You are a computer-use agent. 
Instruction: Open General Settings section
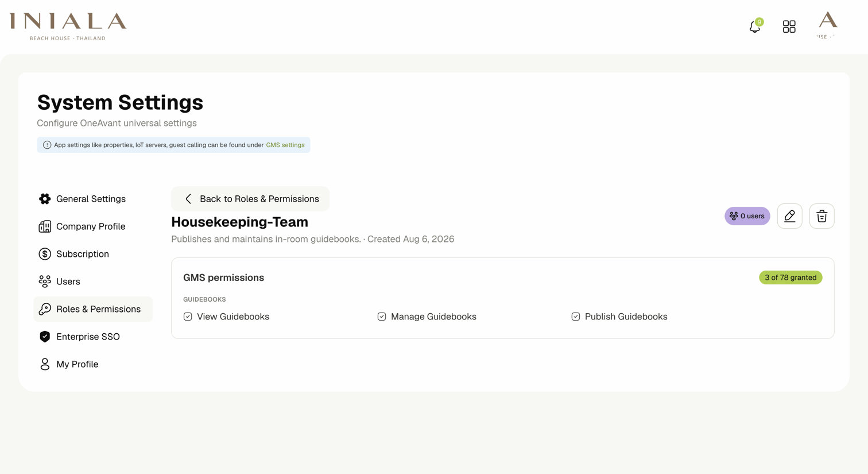click(93, 199)
